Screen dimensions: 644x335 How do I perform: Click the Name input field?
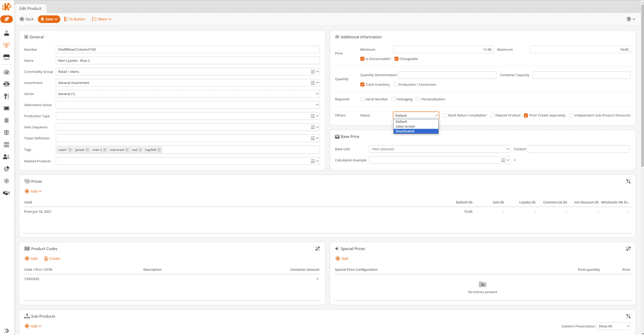(x=188, y=60)
